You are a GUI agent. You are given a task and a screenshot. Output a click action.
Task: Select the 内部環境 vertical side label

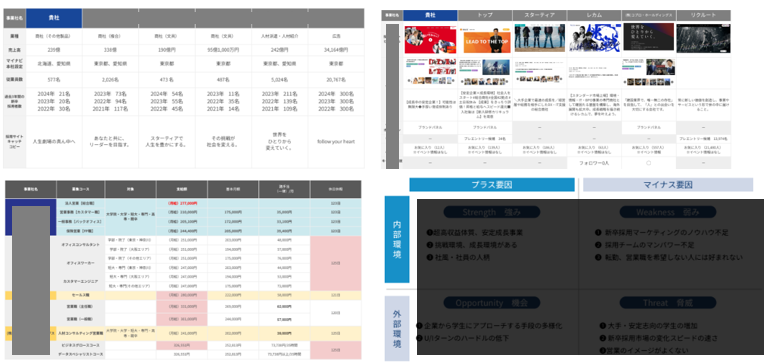tap(397, 239)
